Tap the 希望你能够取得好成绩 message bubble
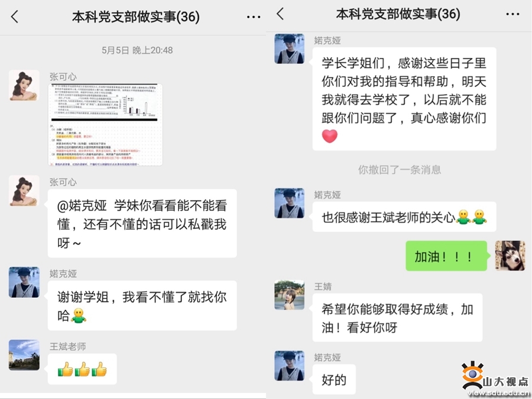The height and width of the screenshot is (399, 532). pyautogui.click(x=397, y=318)
